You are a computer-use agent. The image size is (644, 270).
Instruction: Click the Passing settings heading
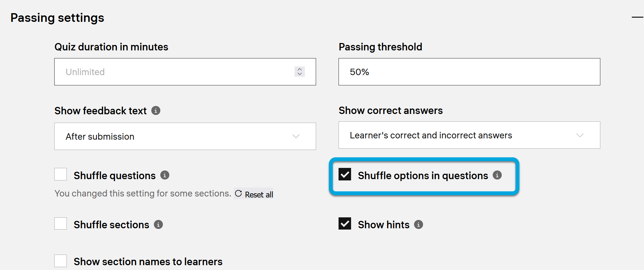57,18
